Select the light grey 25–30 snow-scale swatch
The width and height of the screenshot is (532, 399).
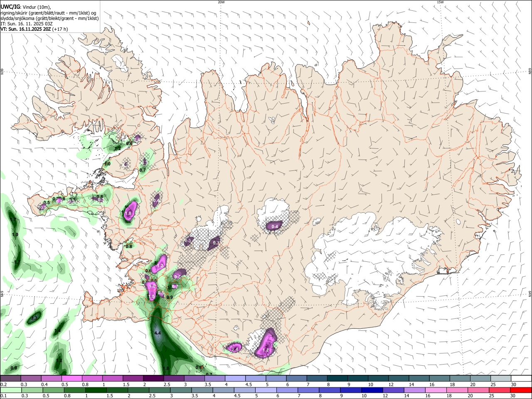point(501,379)
